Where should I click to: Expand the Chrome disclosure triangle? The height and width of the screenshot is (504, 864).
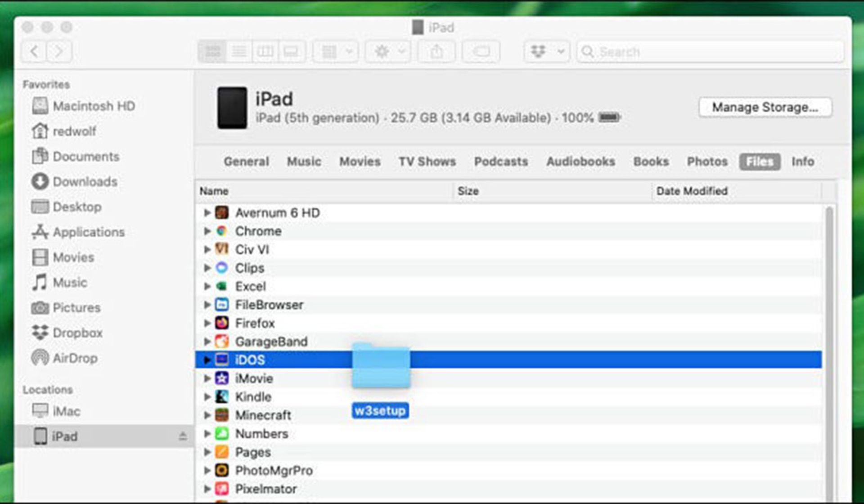pyautogui.click(x=207, y=231)
